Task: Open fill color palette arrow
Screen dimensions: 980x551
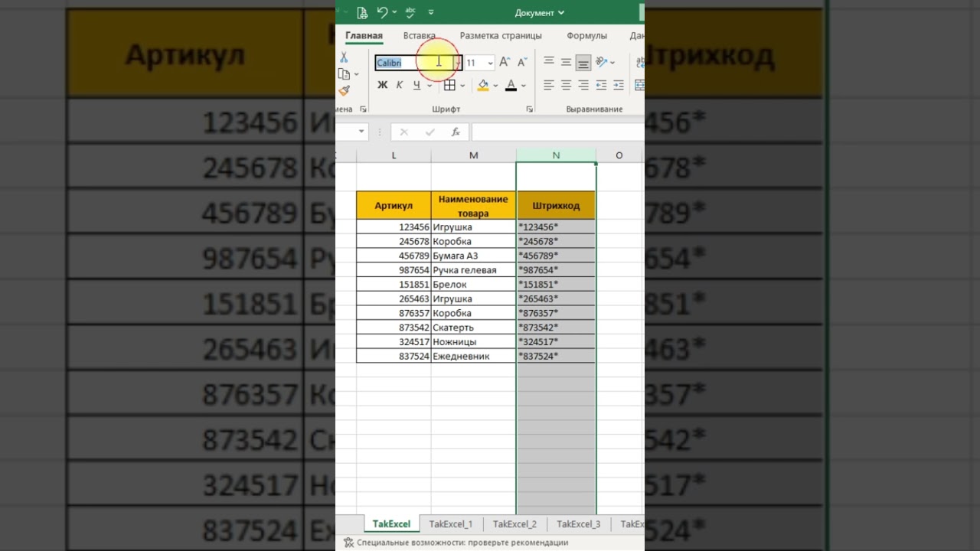Action: pyautogui.click(x=495, y=86)
